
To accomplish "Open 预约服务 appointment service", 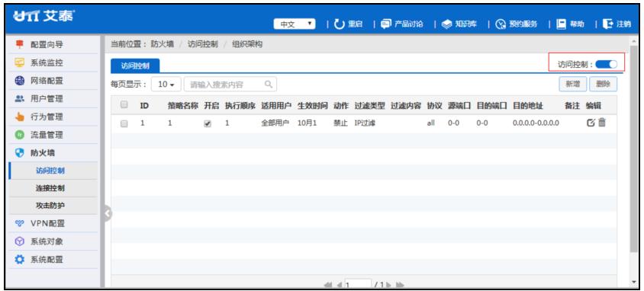I will click(516, 24).
